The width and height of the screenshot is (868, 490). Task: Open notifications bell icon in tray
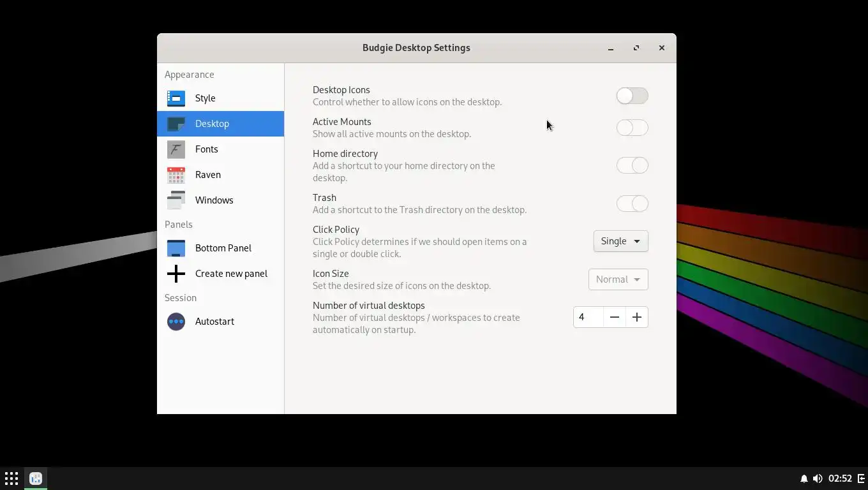[804, 479]
